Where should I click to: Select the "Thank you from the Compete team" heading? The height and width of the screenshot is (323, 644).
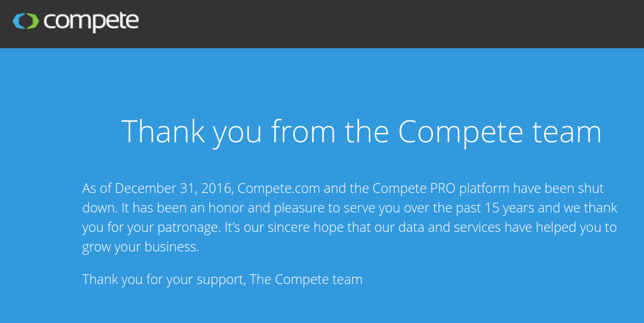click(361, 131)
